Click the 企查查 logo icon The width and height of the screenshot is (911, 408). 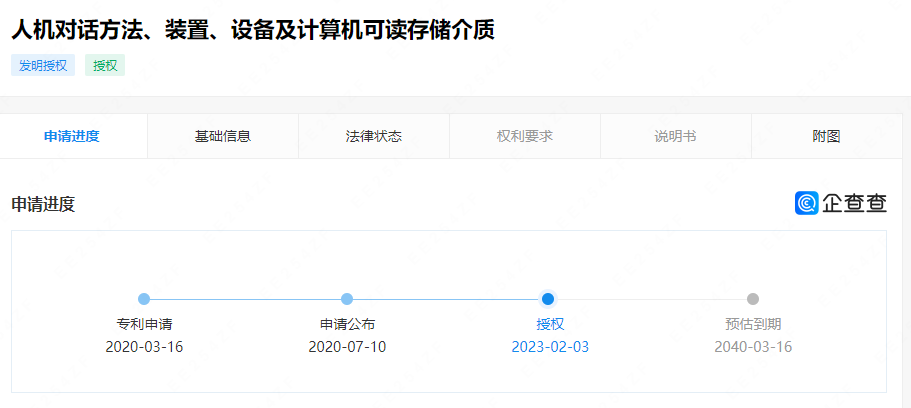coord(806,203)
